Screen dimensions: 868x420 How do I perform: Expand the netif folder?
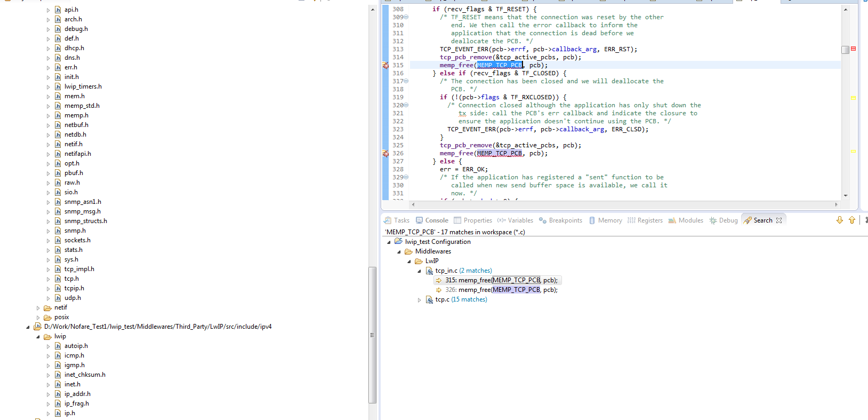coord(38,308)
